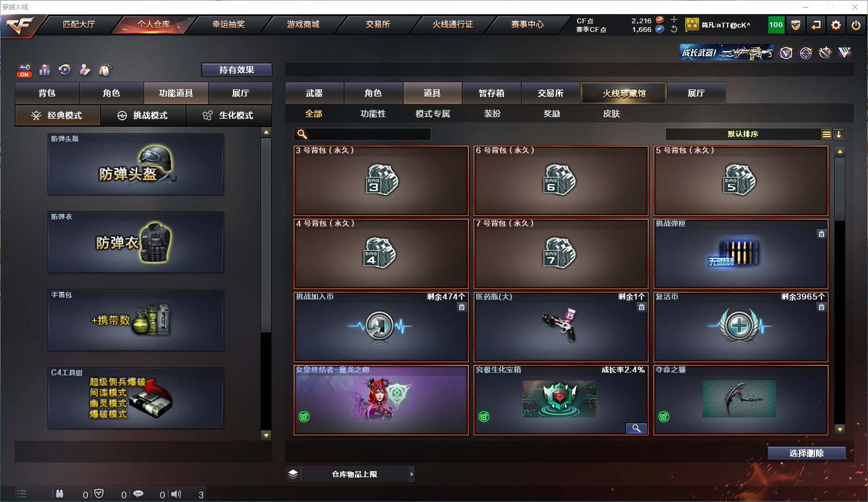Screen dimensions: 868x502
Task: Switch to the 火线珍藏馆 tab
Action: tap(624, 93)
